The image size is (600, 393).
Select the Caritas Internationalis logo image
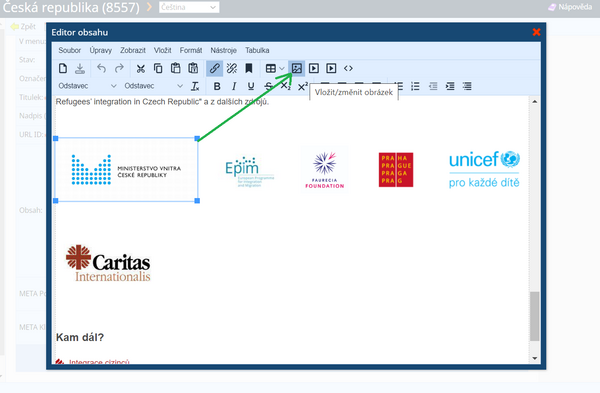pos(108,263)
